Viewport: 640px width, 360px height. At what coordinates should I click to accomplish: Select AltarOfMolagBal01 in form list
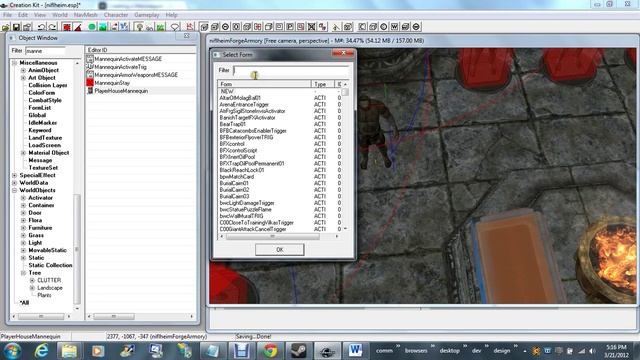[x=240, y=98]
